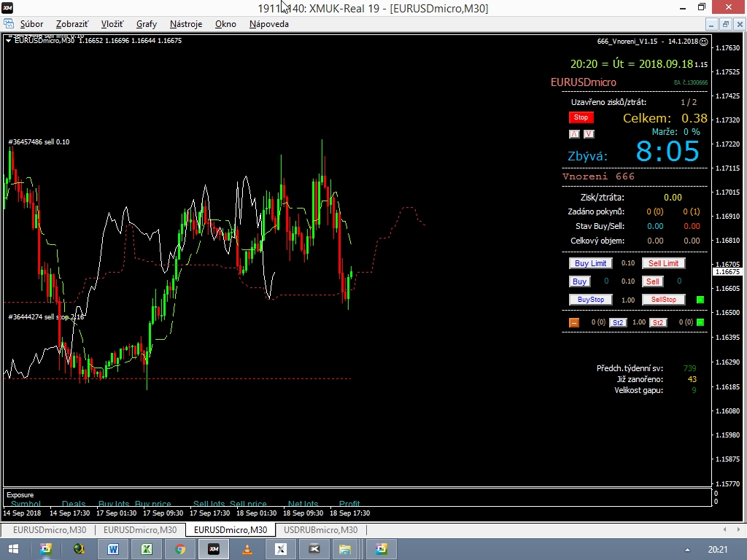
Task: Open the Windows Start button
Action: tap(13, 550)
